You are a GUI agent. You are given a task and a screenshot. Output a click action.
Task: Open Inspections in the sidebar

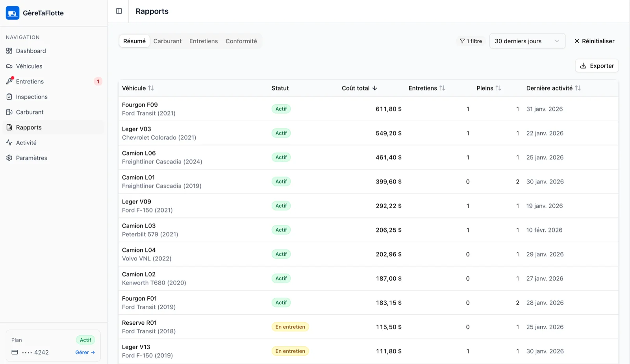tap(31, 97)
